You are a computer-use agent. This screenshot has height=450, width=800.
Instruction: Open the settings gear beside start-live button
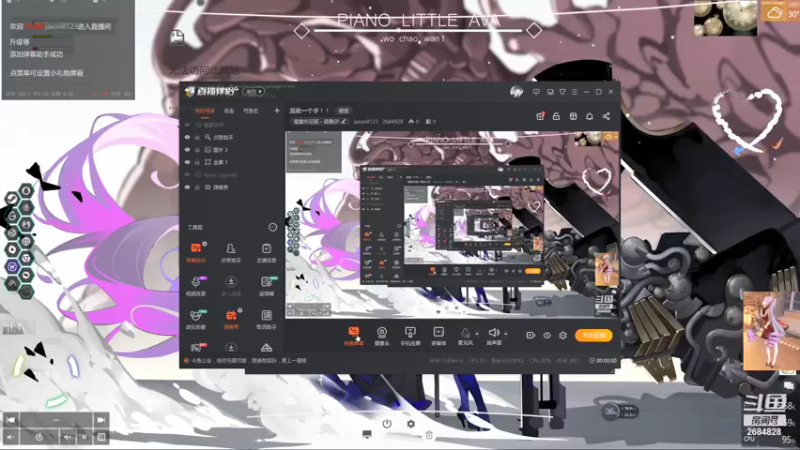[x=563, y=335]
